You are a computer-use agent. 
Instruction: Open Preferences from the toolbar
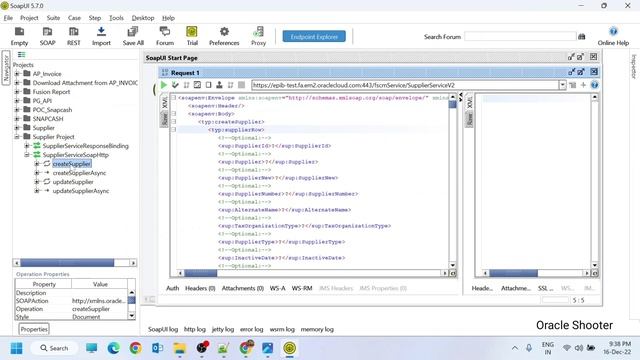tap(224, 36)
